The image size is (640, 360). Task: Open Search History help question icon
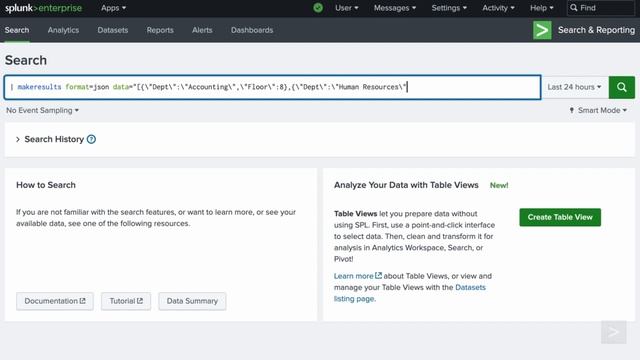91,139
